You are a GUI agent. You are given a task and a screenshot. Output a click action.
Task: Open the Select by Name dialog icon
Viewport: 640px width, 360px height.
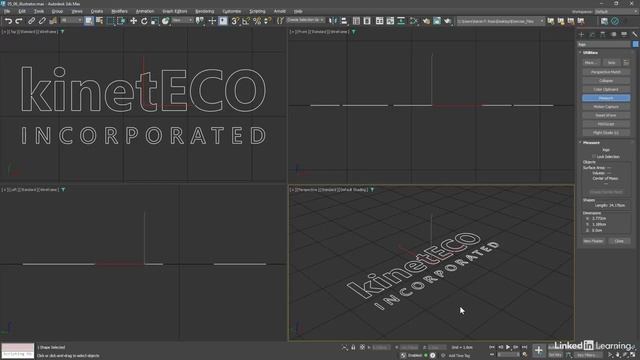(x=99, y=21)
